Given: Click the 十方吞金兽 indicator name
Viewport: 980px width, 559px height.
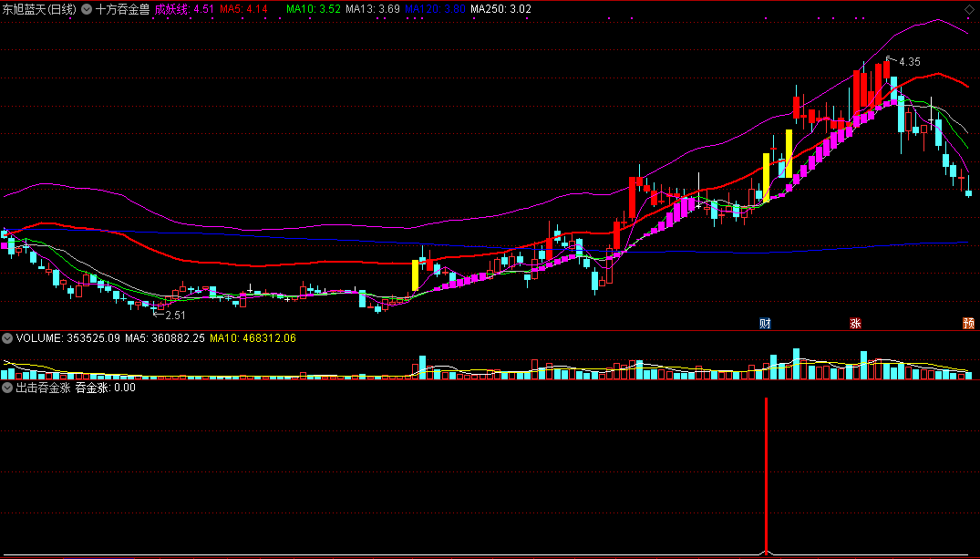Looking at the screenshot, I should coord(122,9).
